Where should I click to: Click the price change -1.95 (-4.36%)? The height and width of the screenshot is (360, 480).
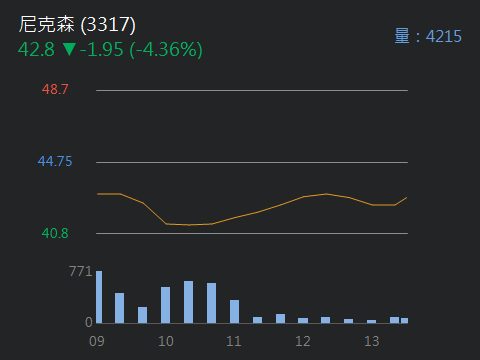[141, 50]
